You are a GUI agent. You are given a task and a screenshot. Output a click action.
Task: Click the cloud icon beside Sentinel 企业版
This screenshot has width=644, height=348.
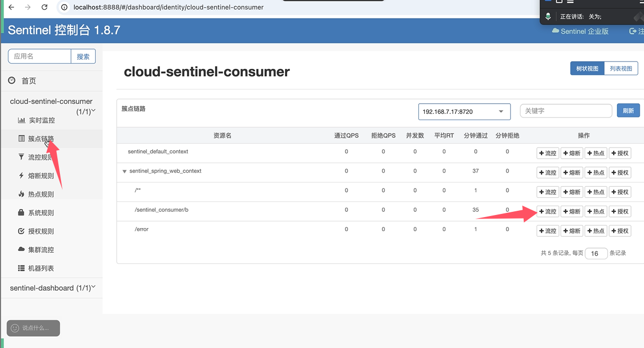[x=555, y=31]
